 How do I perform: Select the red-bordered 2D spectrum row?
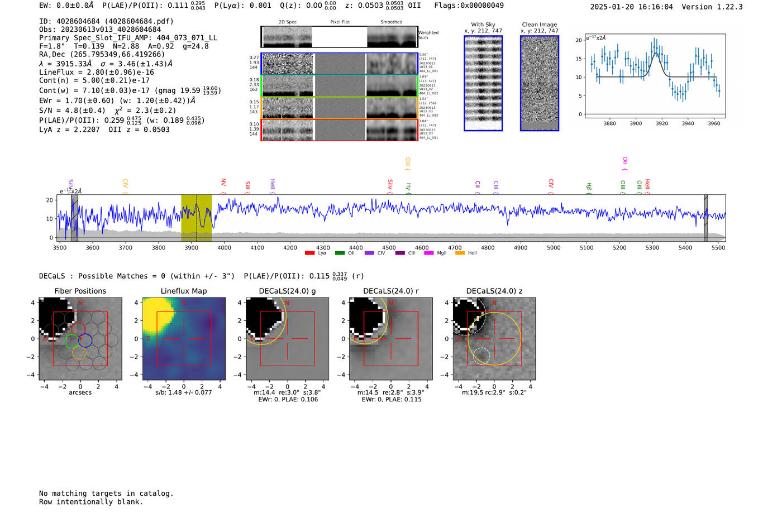340,130
